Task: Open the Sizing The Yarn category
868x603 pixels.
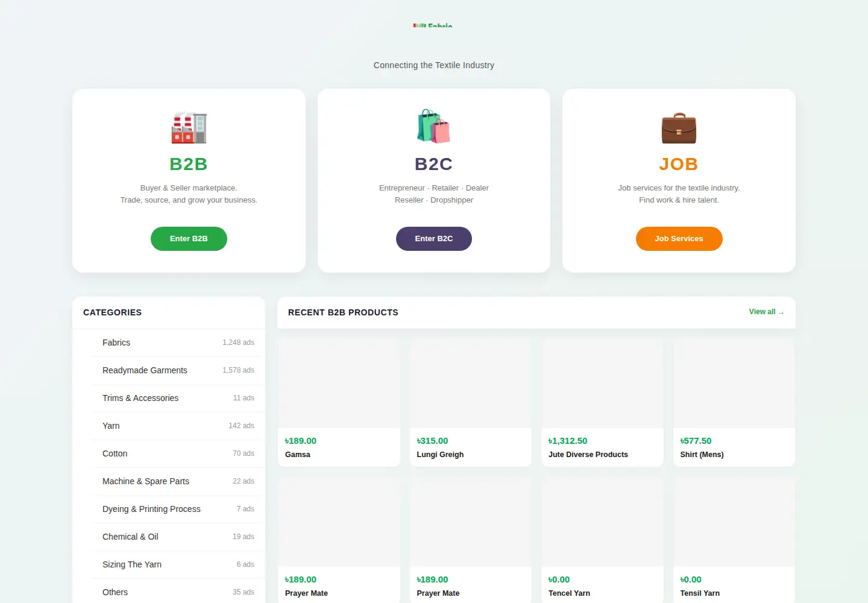Action: (178, 564)
